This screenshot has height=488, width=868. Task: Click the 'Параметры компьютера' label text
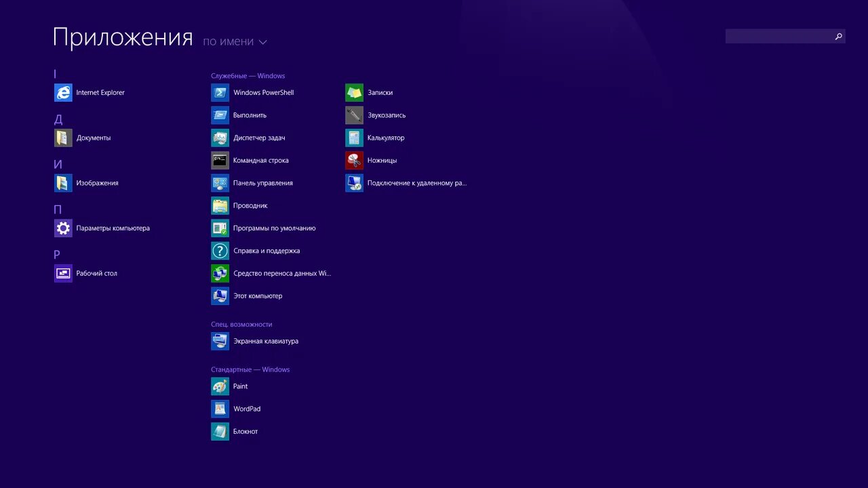(x=113, y=228)
